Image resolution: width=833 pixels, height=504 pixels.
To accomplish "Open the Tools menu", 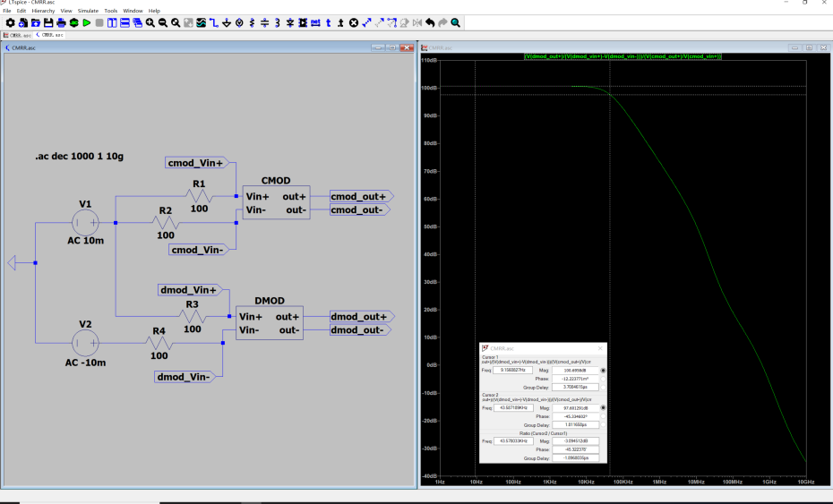I will point(110,11).
